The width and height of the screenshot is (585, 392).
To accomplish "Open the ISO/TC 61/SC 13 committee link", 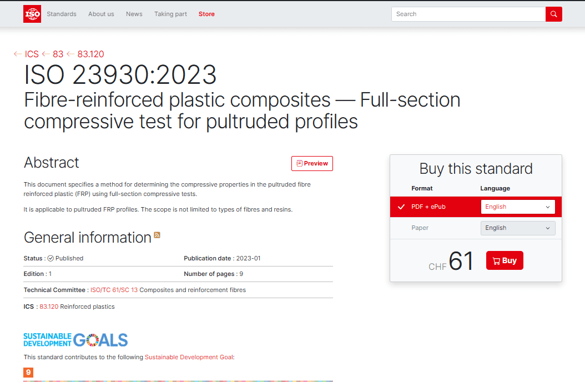I will (114, 290).
